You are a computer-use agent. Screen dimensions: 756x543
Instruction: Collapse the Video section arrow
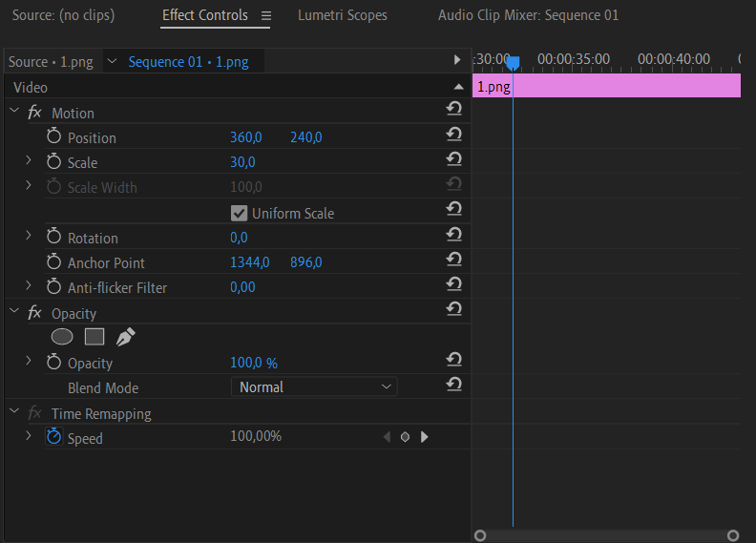[459, 87]
